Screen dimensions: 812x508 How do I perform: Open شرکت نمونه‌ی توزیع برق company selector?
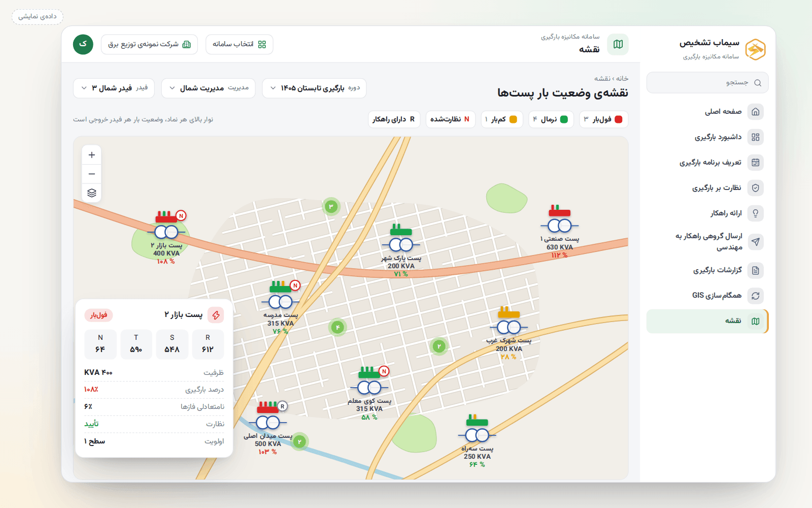pos(149,44)
